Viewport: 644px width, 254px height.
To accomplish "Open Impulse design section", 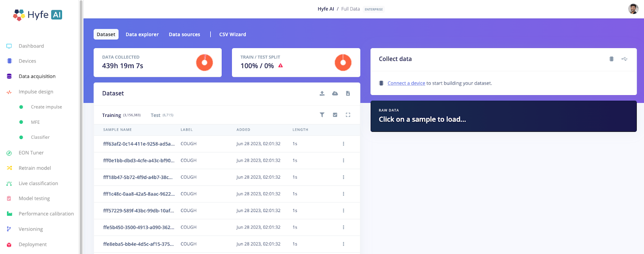I will 36,92.
